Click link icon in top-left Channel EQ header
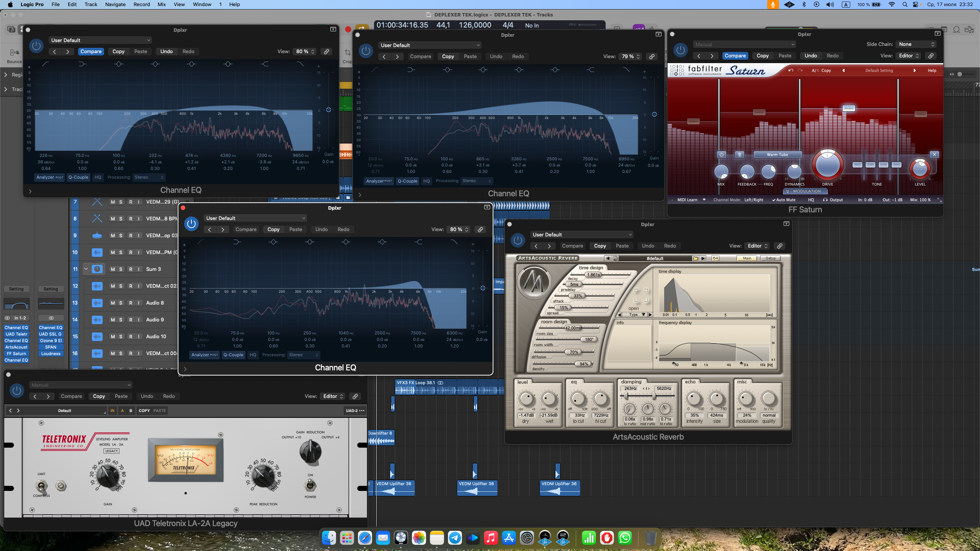Screen dimensions: 980x551 pyautogui.click(x=327, y=51)
